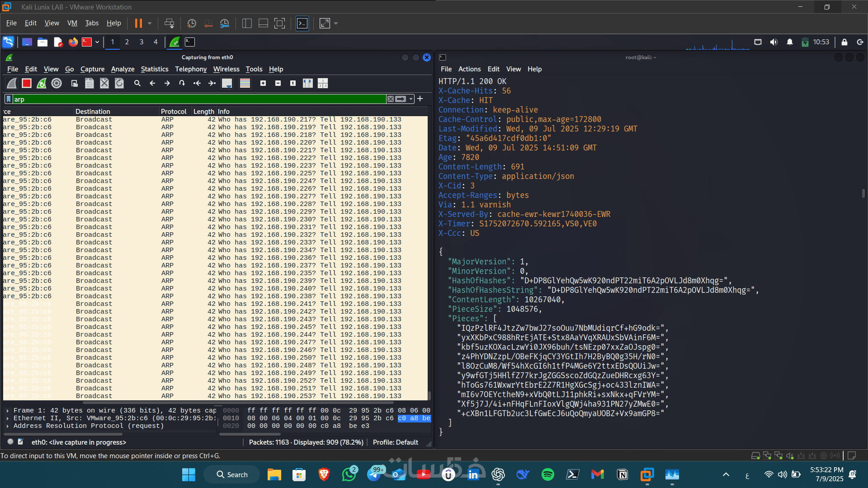This screenshot has height=488, width=868.
Task: Apply the display filter arrow button
Action: tap(401, 99)
